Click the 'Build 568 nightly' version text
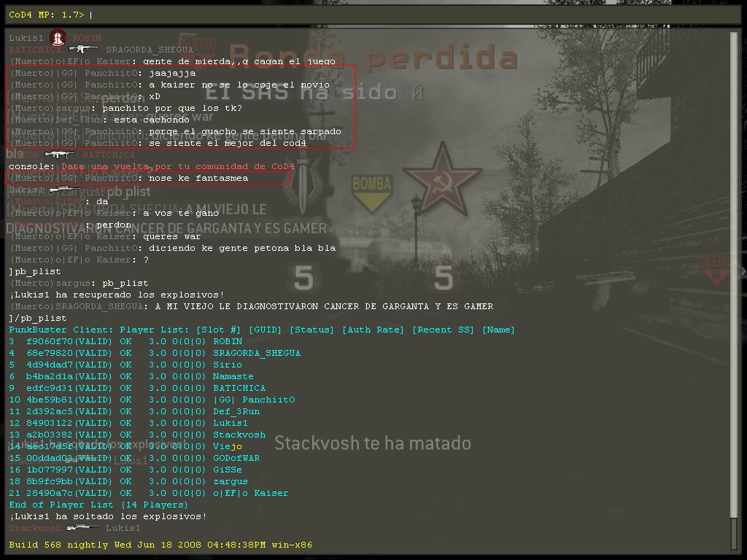The width and height of the screenshot is (747, 560). click(160, 545)
